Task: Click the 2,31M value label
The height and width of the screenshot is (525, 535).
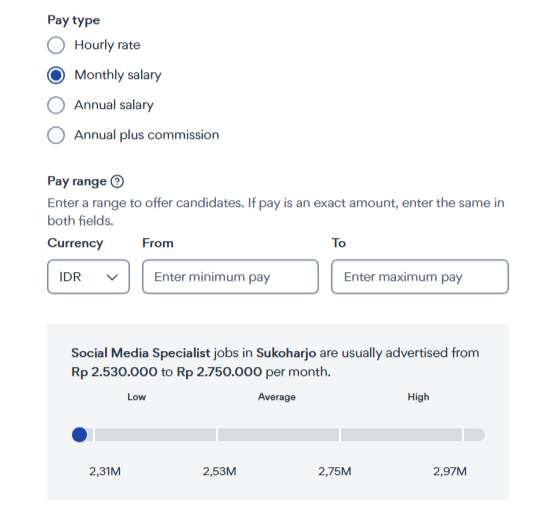Action: pos(105,471)
